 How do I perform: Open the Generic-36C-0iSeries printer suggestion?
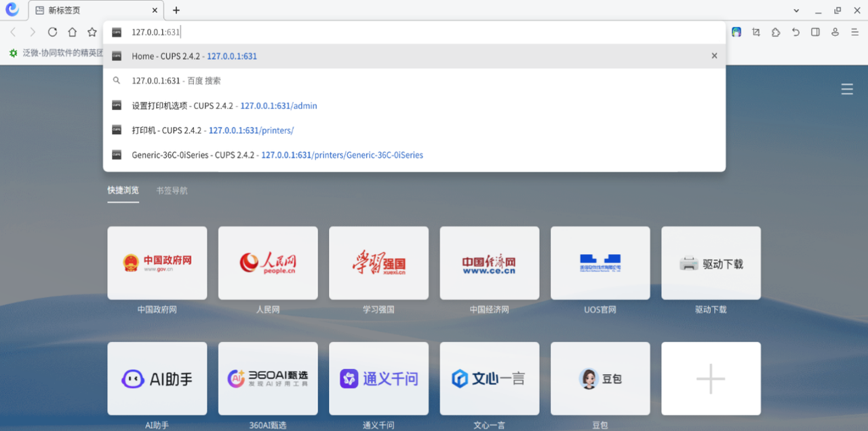pos(414,155)
